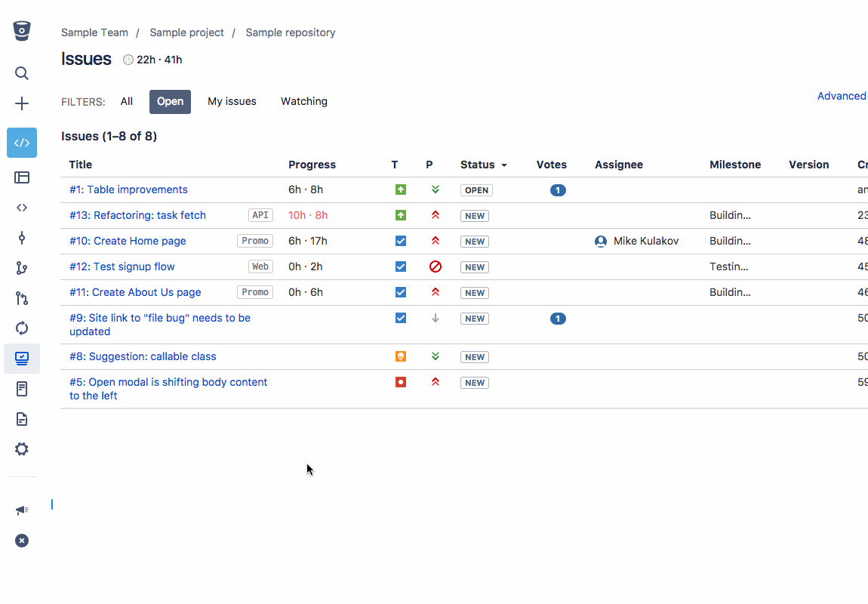Select the Source code sidebar icon

(22, 208)
